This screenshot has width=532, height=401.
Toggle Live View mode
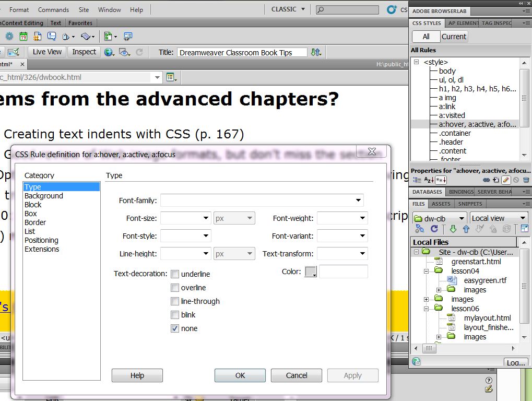click(47, 52)
